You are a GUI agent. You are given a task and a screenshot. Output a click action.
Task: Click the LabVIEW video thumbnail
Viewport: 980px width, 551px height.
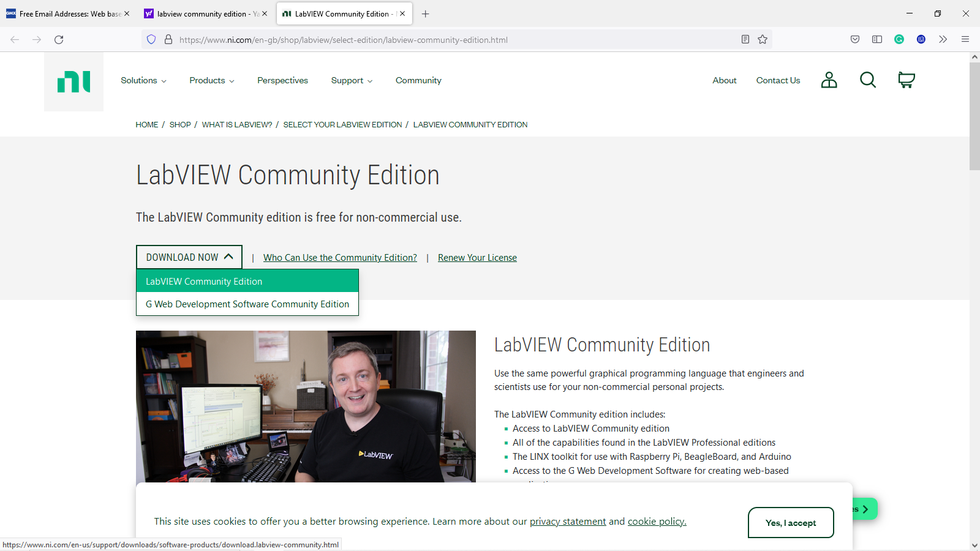point(306,407)
